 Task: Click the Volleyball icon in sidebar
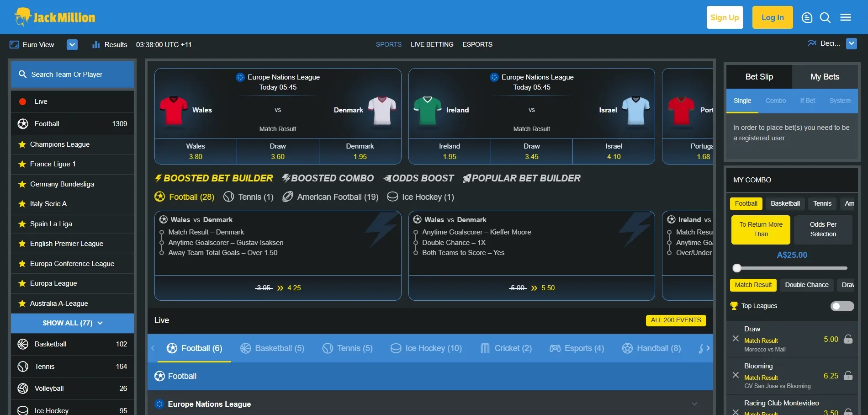(23, 388)
